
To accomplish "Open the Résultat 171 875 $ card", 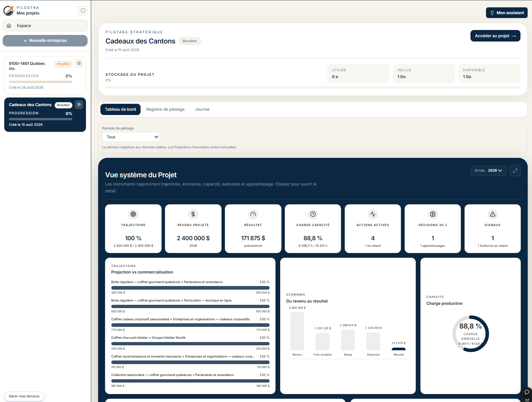I will tap(253, 229).
